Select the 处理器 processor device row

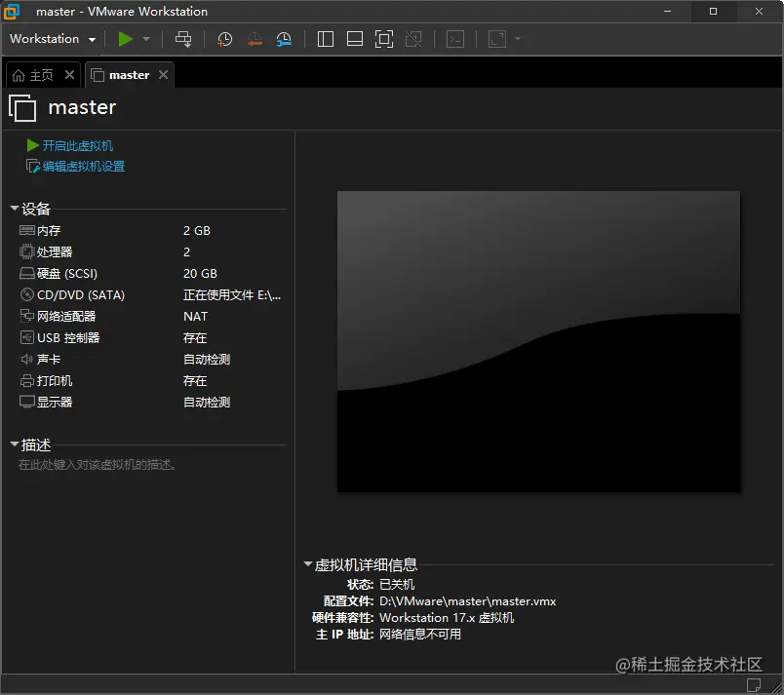click(x=150, y=251)
